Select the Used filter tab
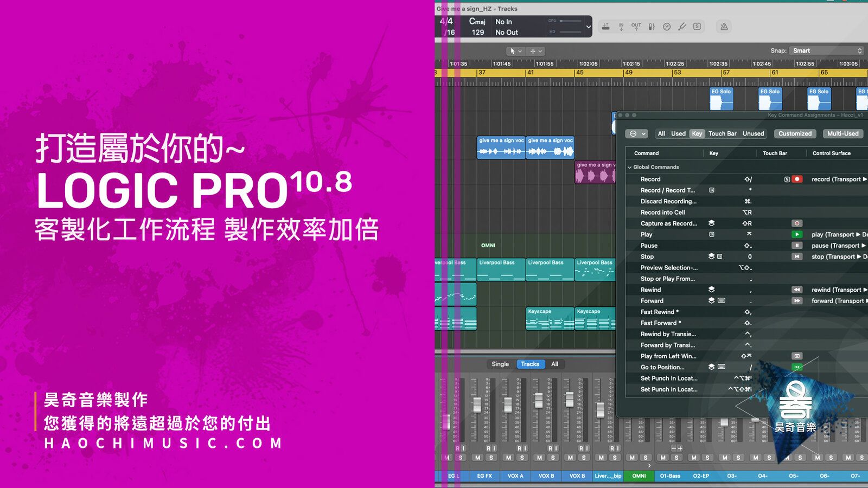This screenshot has width=868, height=488. [678, 133]
